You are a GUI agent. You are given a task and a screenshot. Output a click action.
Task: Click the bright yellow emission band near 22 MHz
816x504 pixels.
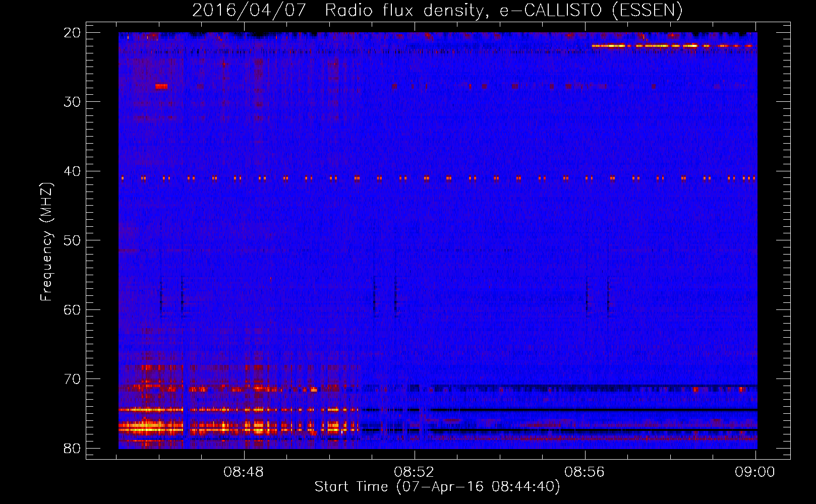[672, 46]
